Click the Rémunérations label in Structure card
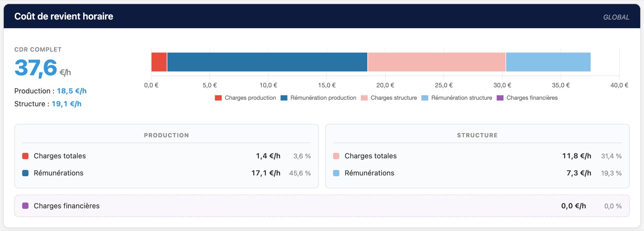Viewport: 644px width, 231px height. click(369, 173)
